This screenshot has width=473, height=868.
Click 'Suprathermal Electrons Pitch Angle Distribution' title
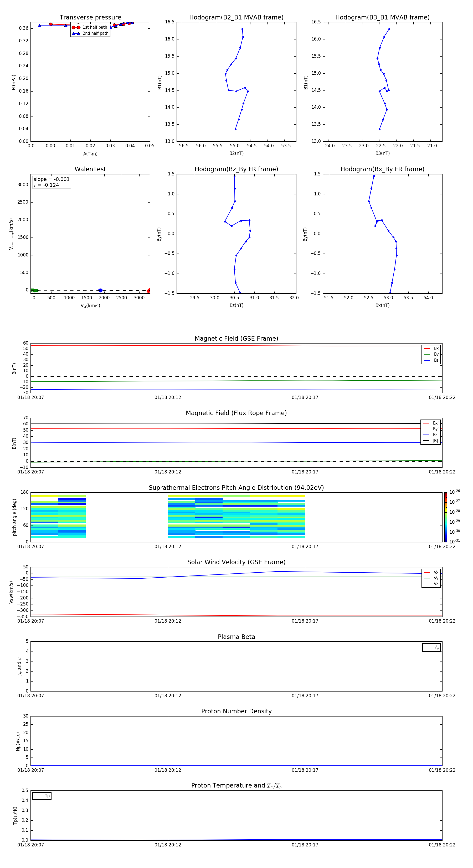(x=236, y=488)
